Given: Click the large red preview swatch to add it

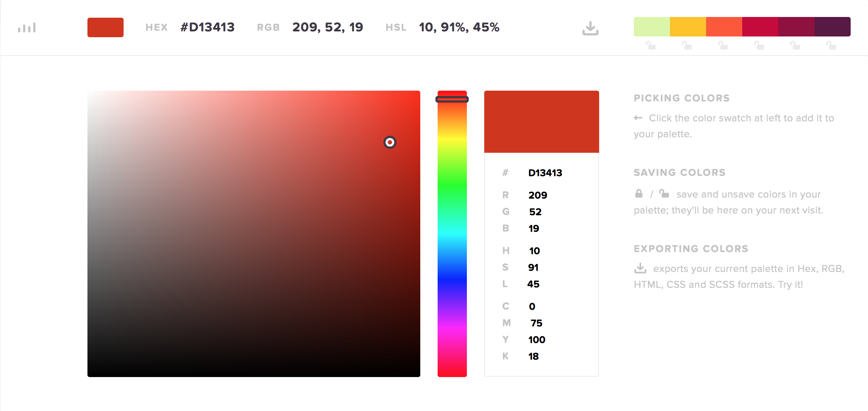Looking at the screenshot, I should coord(542,122).
